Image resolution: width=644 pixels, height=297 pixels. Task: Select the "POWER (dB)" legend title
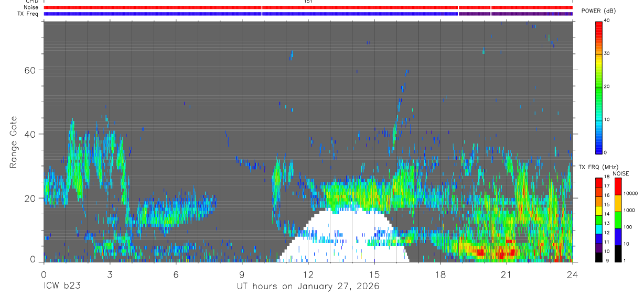pos(599,11)
